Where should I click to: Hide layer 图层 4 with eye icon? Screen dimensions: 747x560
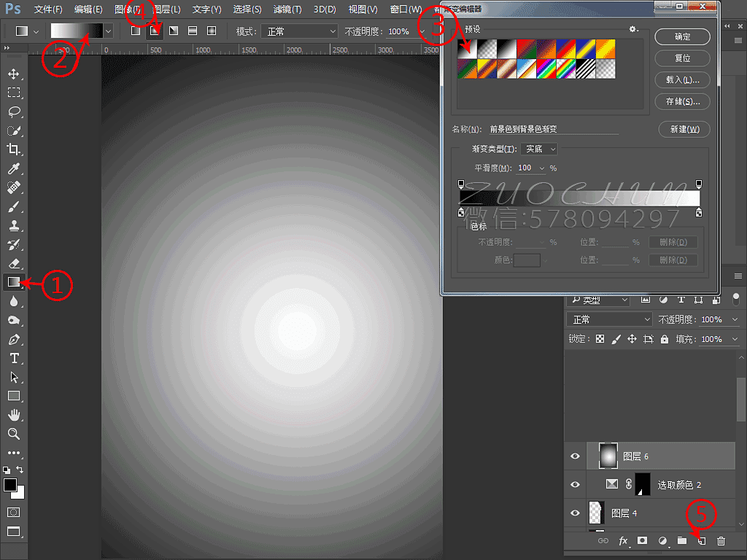[575, 513]
